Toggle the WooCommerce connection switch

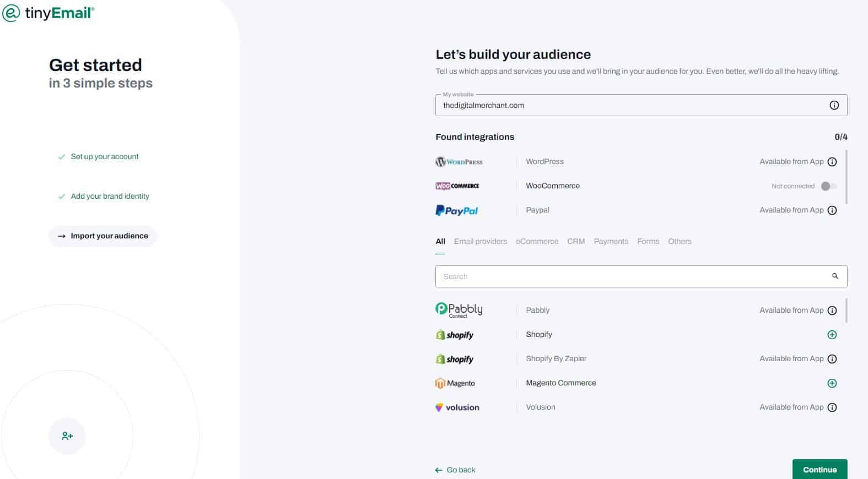828,186
